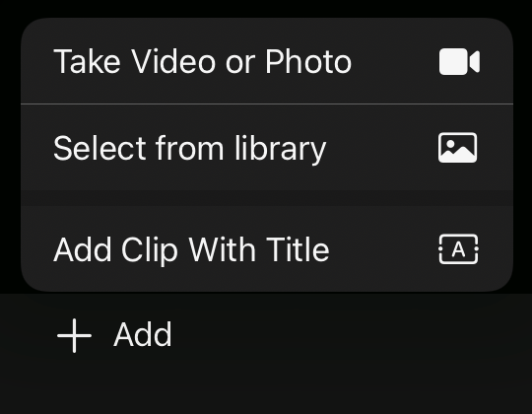
Task: Choose Take Video or Photo
Action: coord(267,61)
